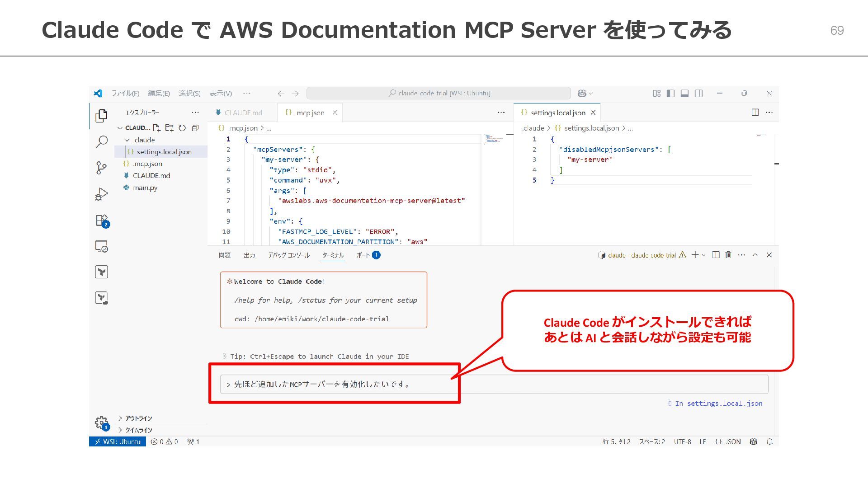Image resolution: width=868 pixels, height=488 pixels.
Task: Close the .mcp.json tab
Action: click(335, 113)
